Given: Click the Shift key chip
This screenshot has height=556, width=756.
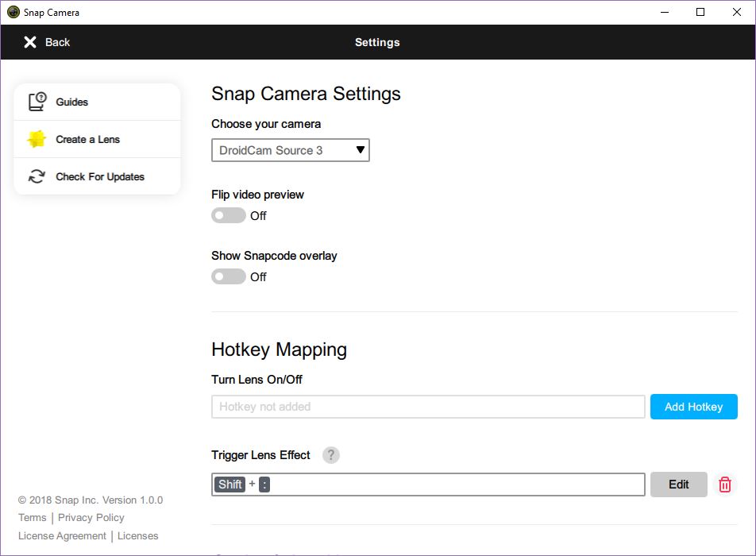Looking at the screenshot, I should 230,485.
